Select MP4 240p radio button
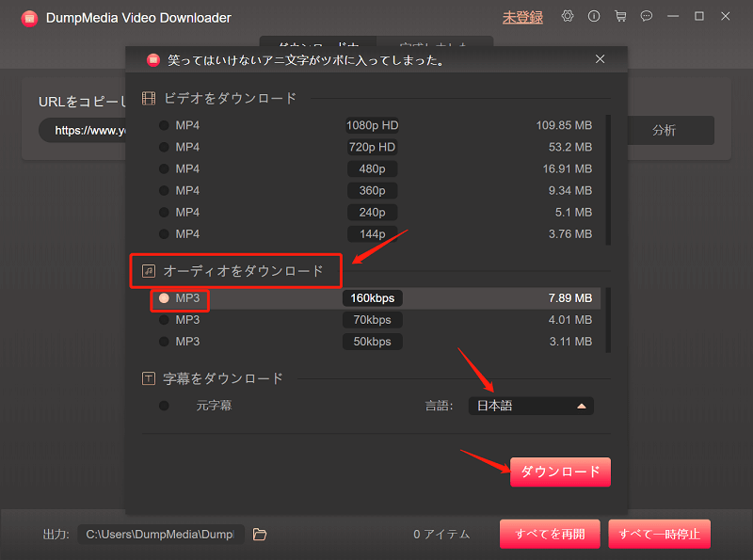 (x=164, y=213)
